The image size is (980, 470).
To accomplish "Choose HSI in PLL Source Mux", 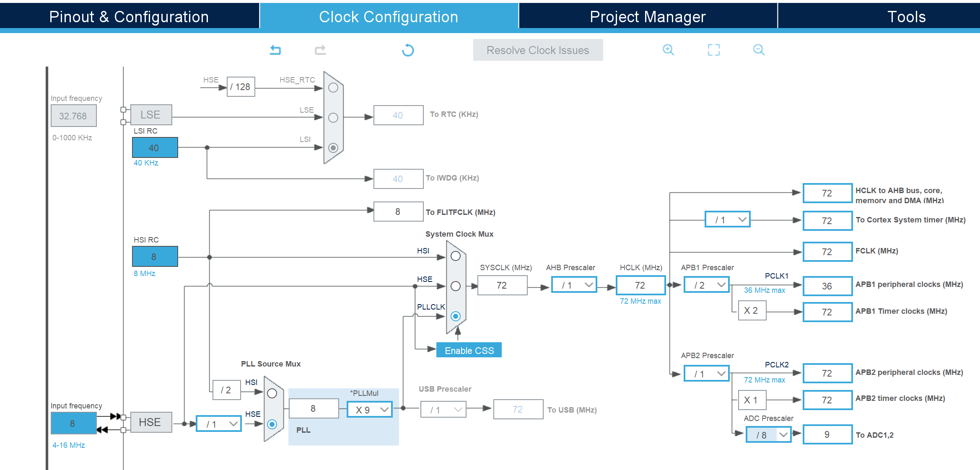I will coord(272,393).
